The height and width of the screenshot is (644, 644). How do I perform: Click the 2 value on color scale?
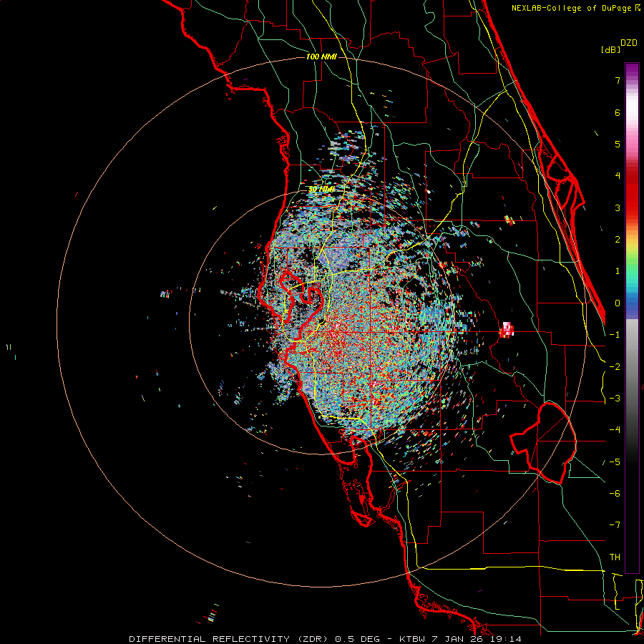[618, 240]
